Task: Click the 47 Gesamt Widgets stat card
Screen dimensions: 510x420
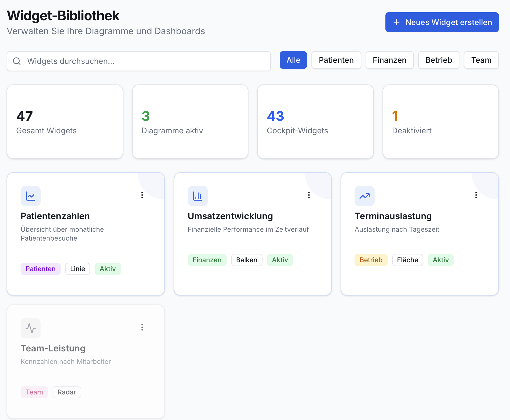Action: 65,122
